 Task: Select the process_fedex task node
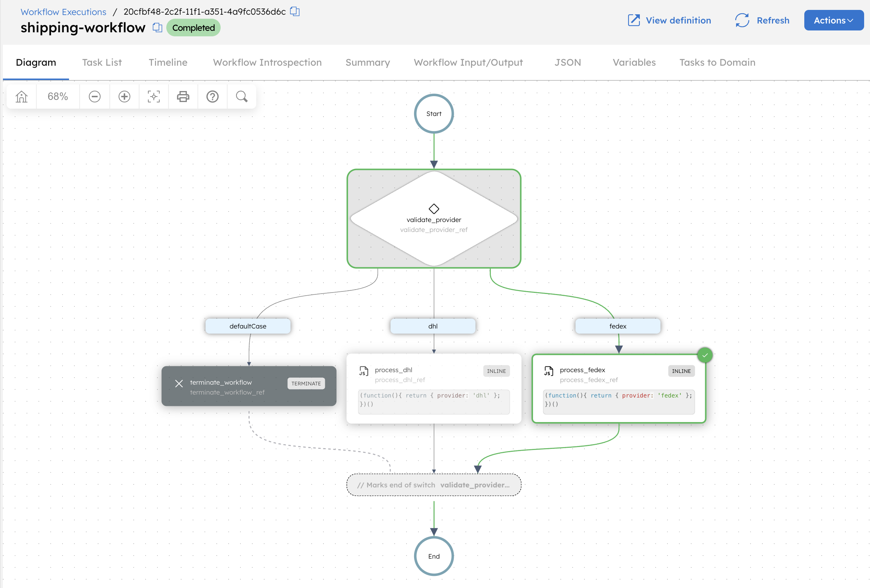pos(619,388)
